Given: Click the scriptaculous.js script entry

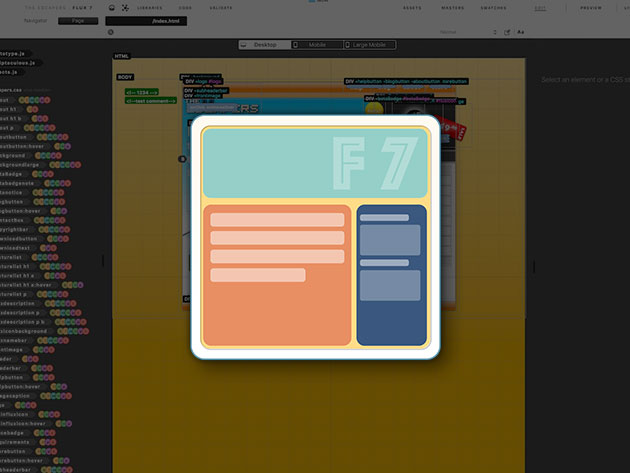Looking at the screenshot, I should (19, 63).
